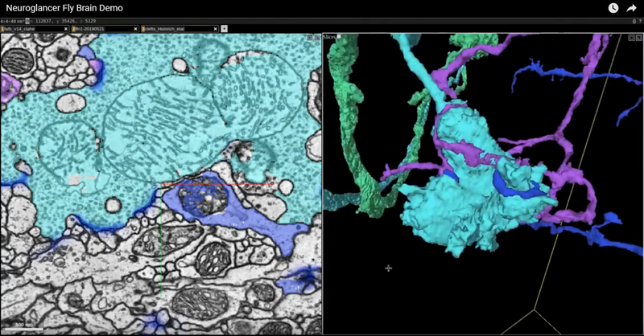The image size is (644, 336).
Task: Toggle the Slices checkbox in 3D view
Action: 339,37
